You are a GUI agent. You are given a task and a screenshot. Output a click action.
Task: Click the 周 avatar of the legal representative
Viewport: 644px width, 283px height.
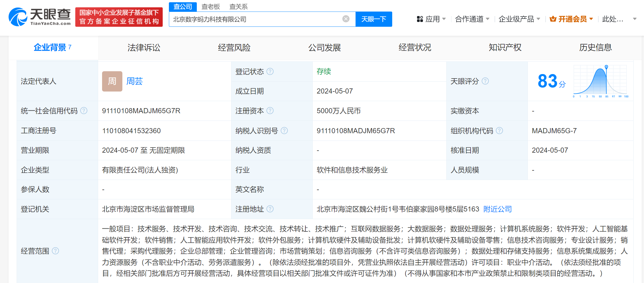click(x=112, y=81)
